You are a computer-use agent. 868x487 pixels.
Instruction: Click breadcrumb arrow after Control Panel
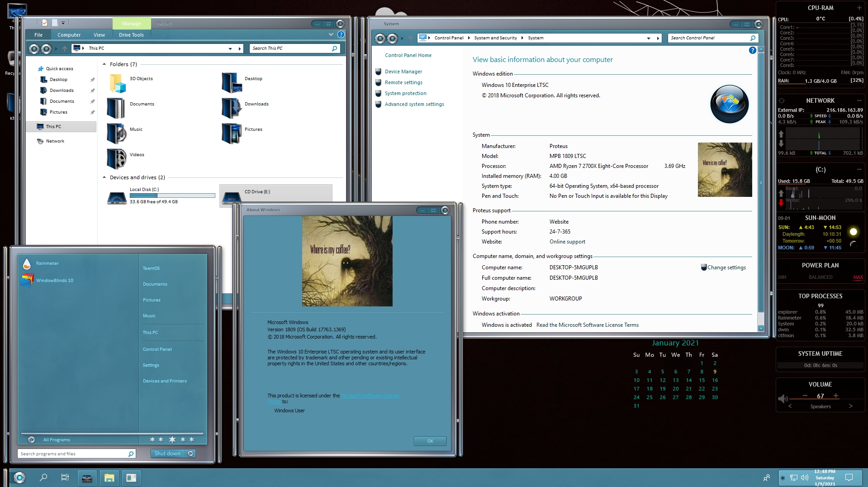(469, 38)
